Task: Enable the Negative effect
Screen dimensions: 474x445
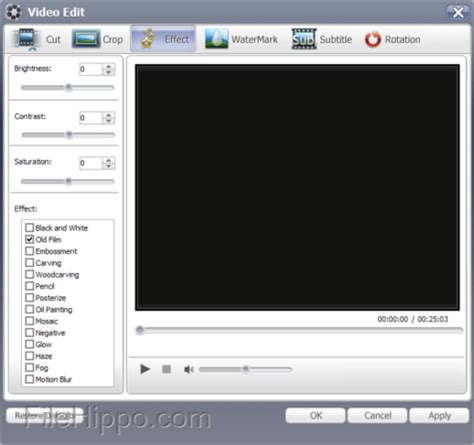Action: click(30, 333)
